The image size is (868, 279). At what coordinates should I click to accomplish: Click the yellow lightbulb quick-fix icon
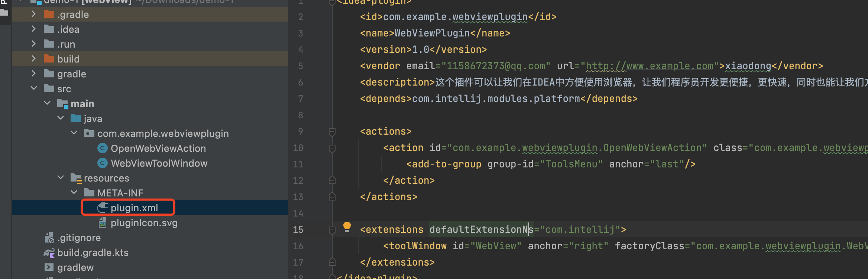pyautogui.click(x=347, y=227)
